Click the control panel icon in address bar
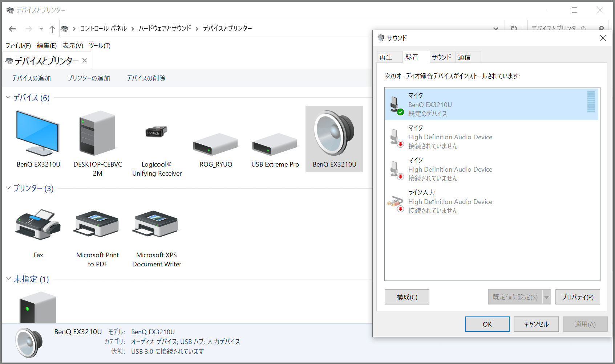This screenshot has height=364, width=615. coord(65,29)
